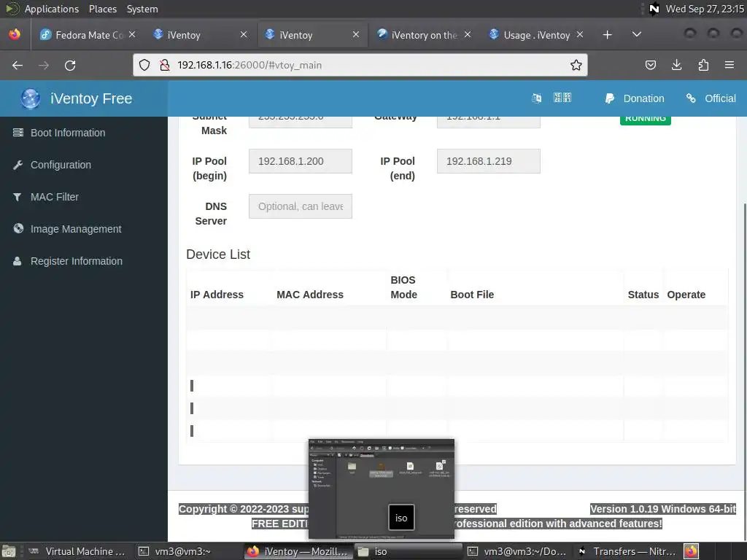The width and height of the screenshot is (747, 560).
Task: Click the IP Pool begin field
Action: pos(300,161)
